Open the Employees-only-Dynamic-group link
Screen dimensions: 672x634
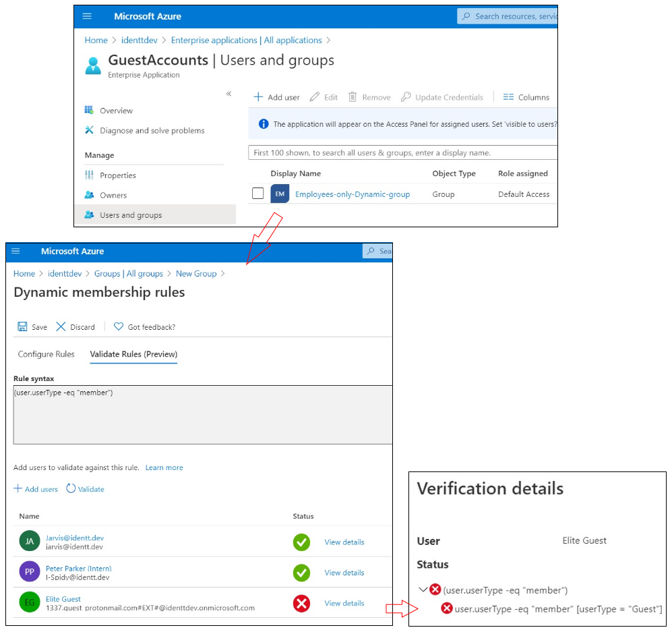click(x=353, y=194)
